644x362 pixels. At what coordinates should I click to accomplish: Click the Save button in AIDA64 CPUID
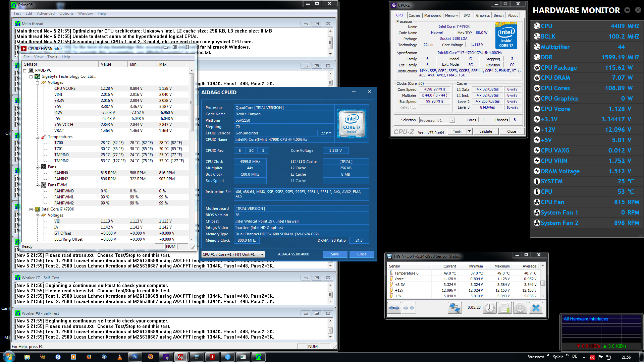pos(335,254)
